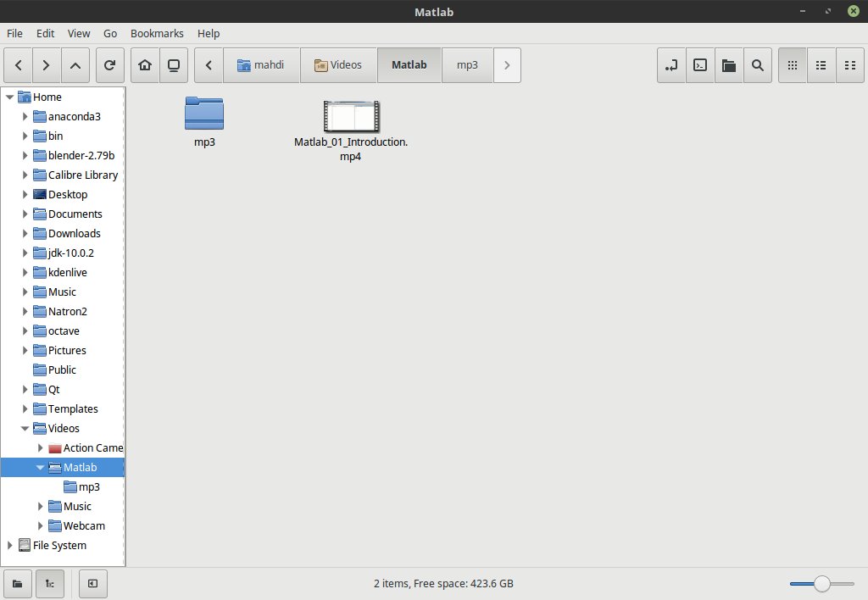Screen dimensions: 868x600
Task: Adjust the zoom level slider
Action: coord(822,583)
